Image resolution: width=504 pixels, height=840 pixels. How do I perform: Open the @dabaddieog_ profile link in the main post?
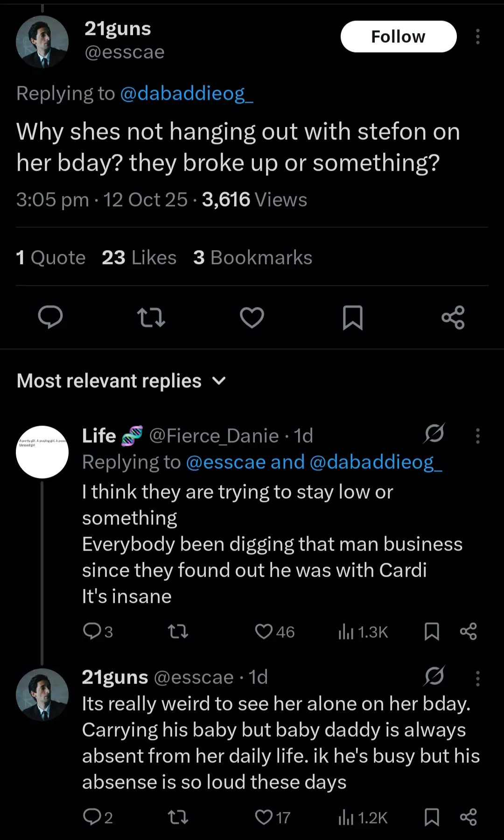tap(187, 93)
